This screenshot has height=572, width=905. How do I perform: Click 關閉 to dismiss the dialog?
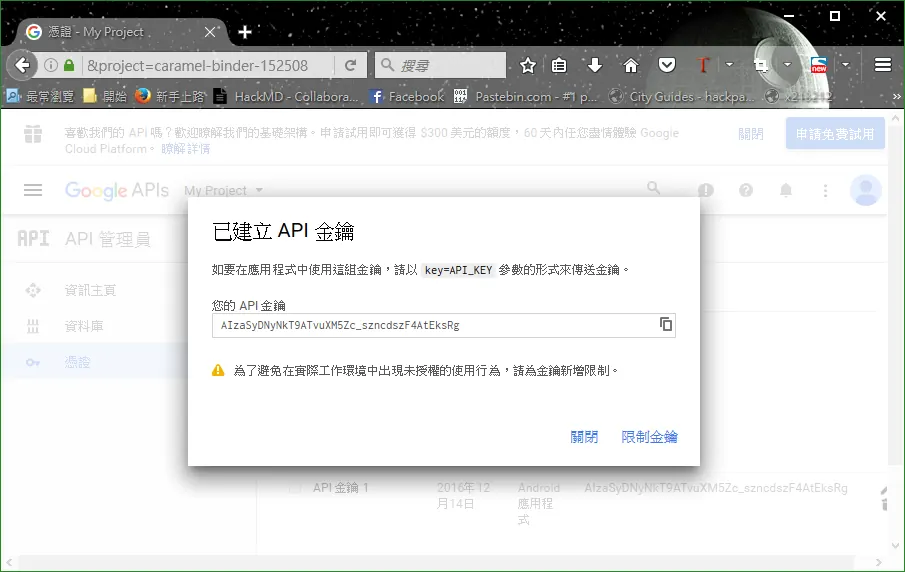pos(584,437)
